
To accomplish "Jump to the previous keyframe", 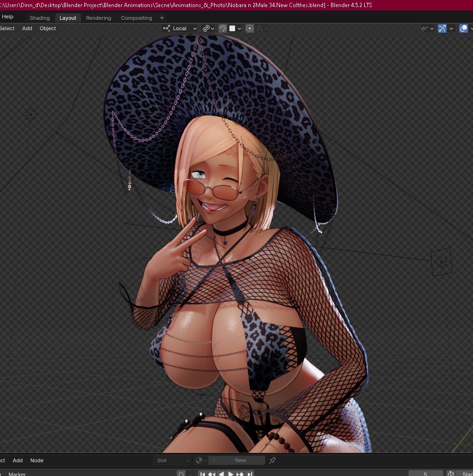I will pos(212,474).
